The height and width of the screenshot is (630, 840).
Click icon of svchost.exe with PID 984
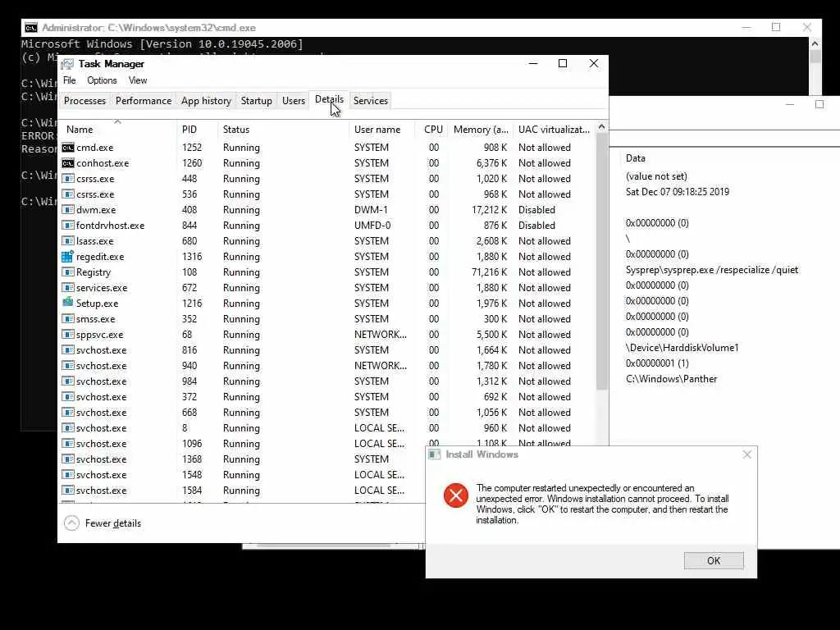(68, 381)
